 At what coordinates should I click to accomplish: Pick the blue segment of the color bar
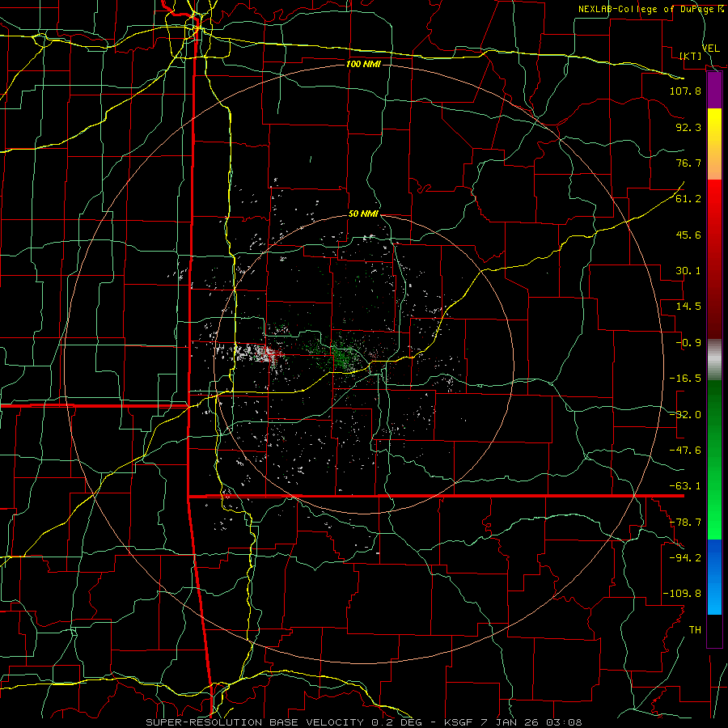(x=714, y=577)
